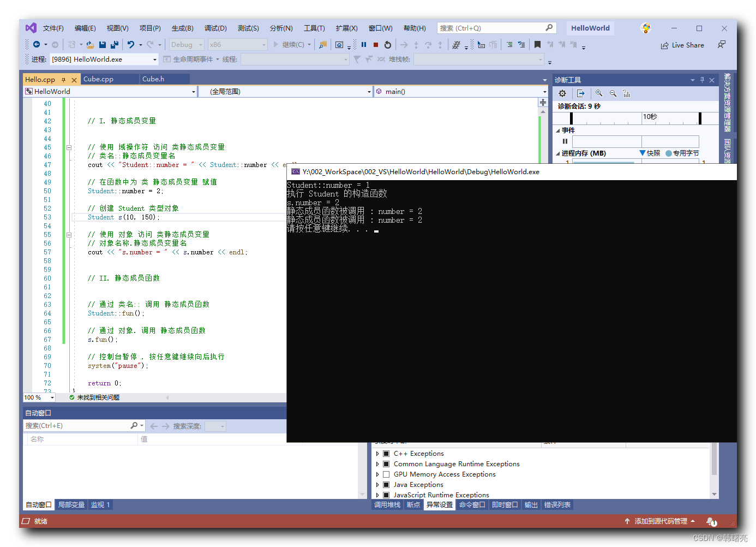
Task: Restart debugging with circular arrow icon
Action: [x=388, y=45]
